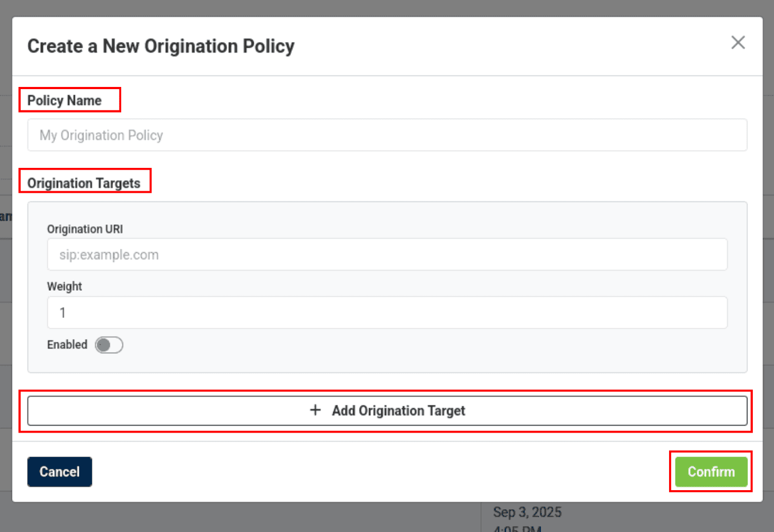Close the Create Origination Policy dialog

738,42
